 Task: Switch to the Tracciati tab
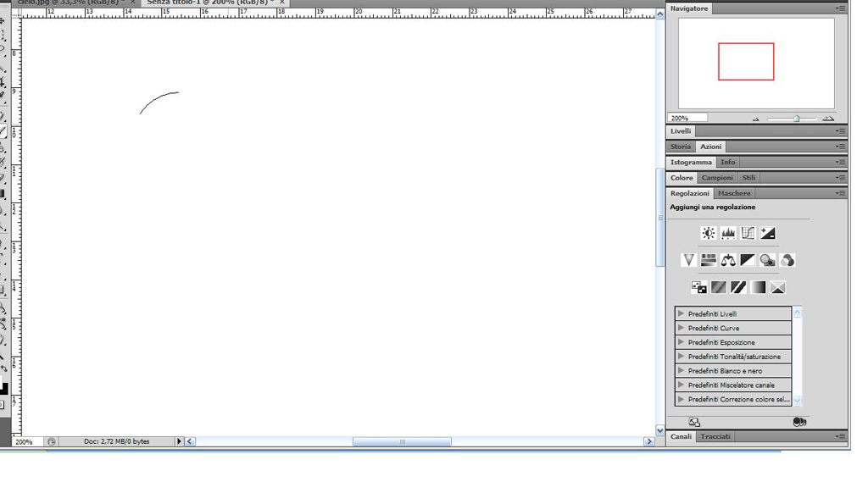715,436
